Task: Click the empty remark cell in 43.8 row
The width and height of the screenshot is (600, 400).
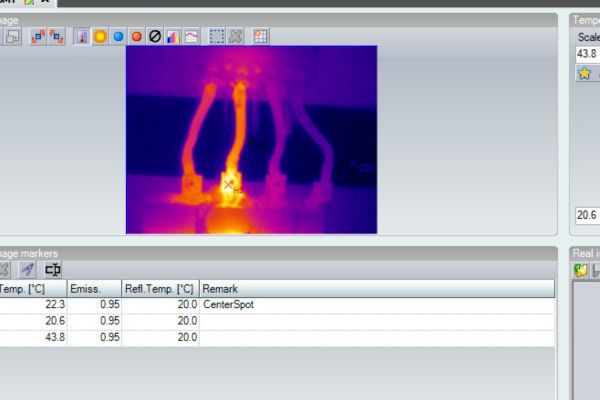Action: tap(377, 337)
